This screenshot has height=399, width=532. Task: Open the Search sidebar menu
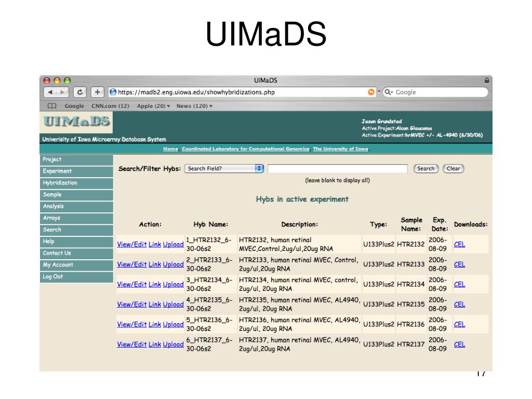tap(76, 230)
